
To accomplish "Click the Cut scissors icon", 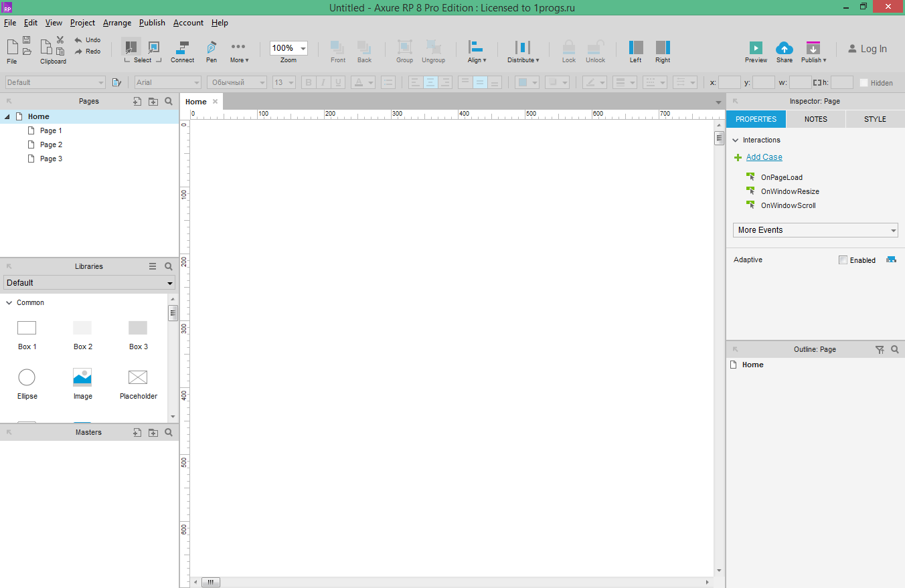I will pos(60,40).
